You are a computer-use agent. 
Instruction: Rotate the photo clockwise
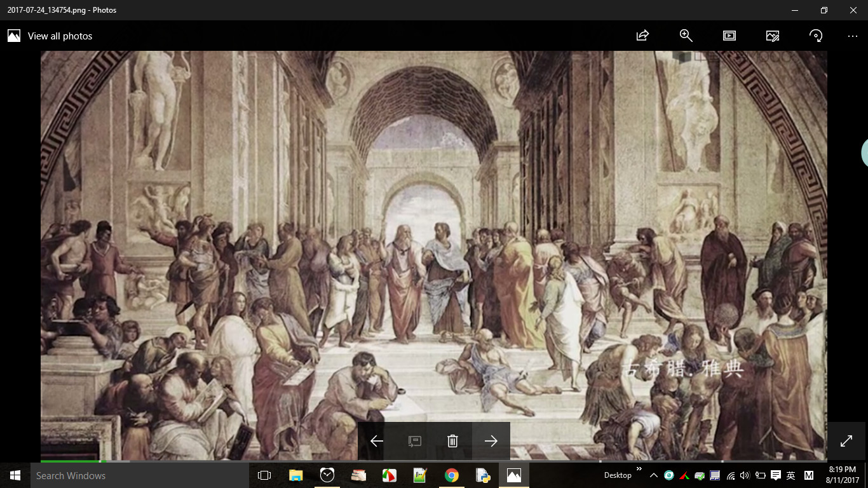(816, 36)
